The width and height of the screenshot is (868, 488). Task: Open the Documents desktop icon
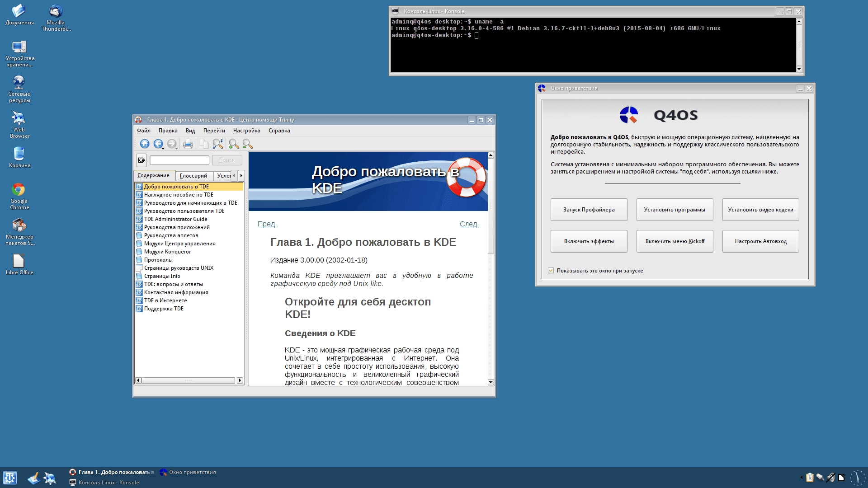pyautogui.click(x=19, y=14)
